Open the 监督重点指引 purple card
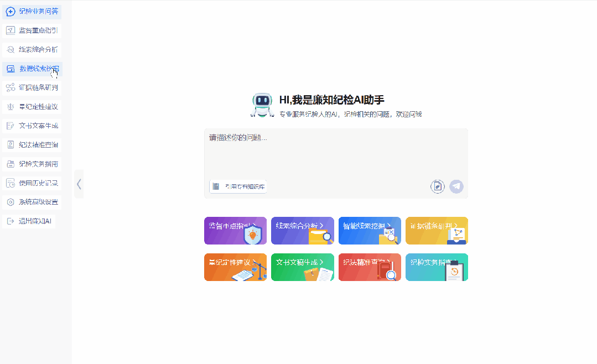This screenshot has width=597, height=364. 235,231
